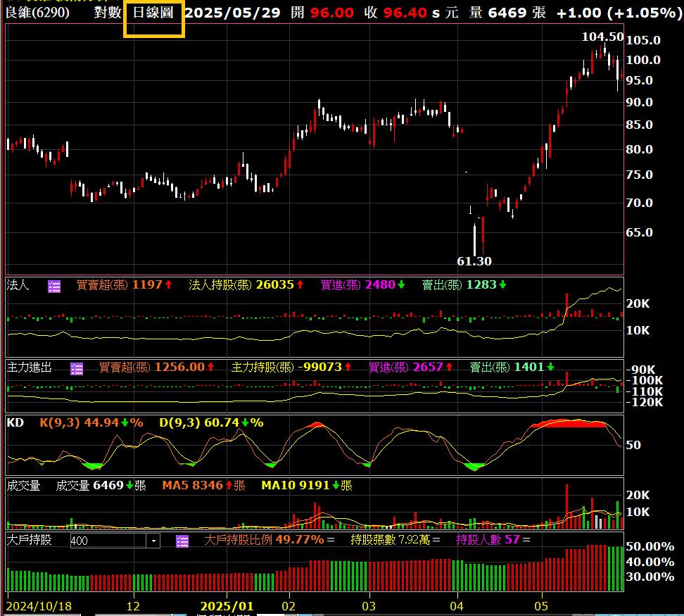Image resolution: width=684 pixels, height=616 pixels.
Task: Click the high price label 104.50
Action: point(602,37)
